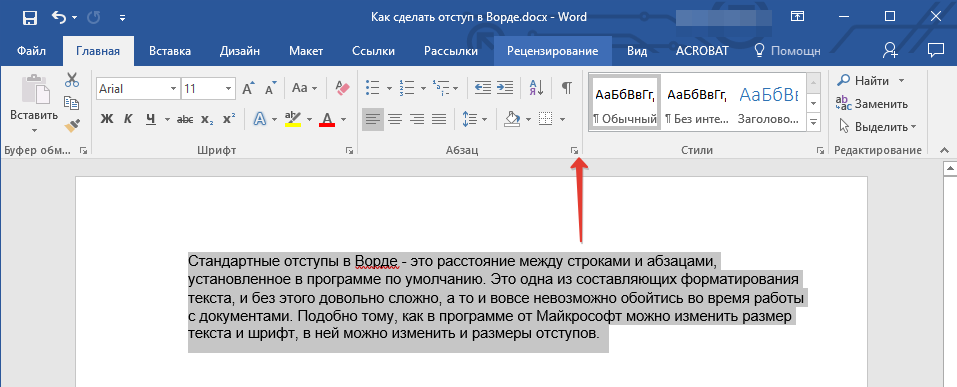The height and width of the screenshot is (387, 957).
Task: Toggle italic К formatting
Action: (x=128, y=119)
